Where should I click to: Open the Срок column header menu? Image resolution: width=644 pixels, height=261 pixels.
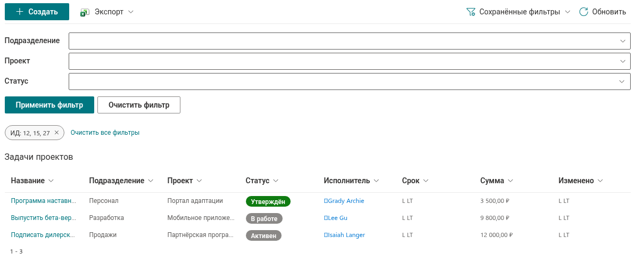pos(415,181)
